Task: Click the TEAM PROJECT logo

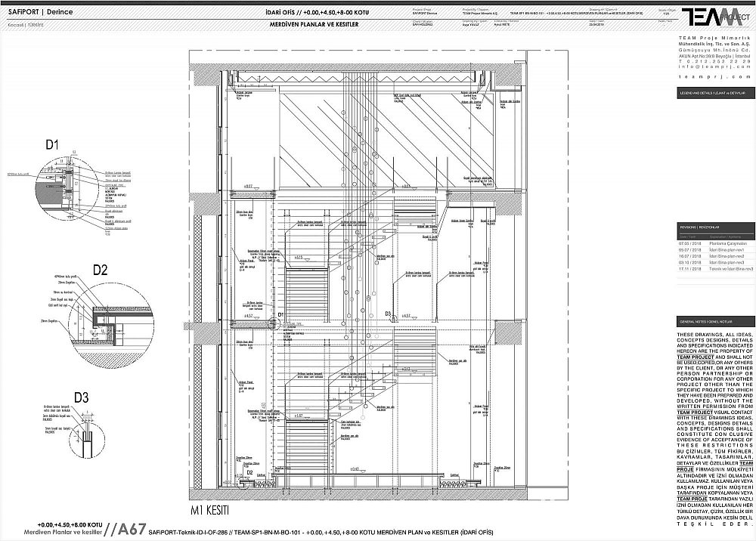Action: click(x=715, y=18)
